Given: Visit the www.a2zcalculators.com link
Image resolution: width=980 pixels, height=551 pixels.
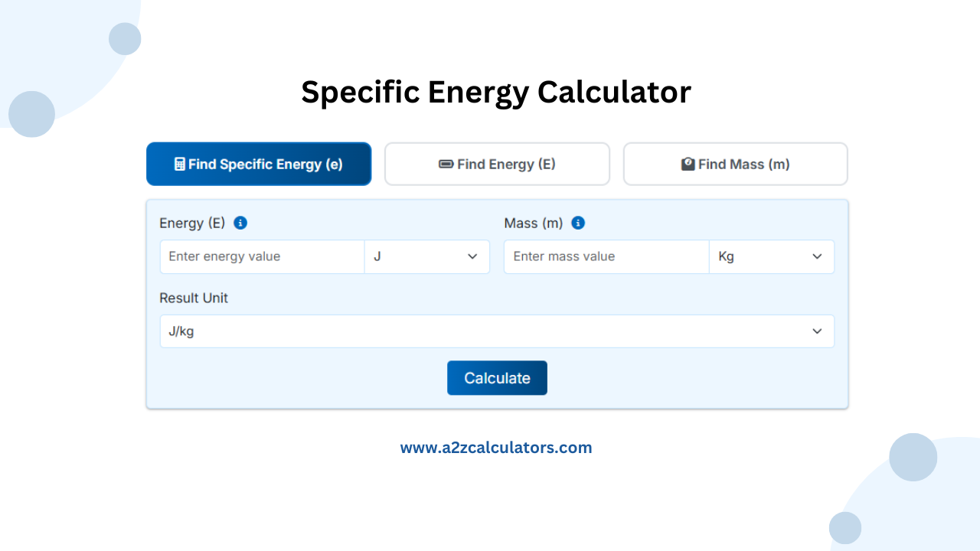Looking at the screenshot, I should coord(496,447).
